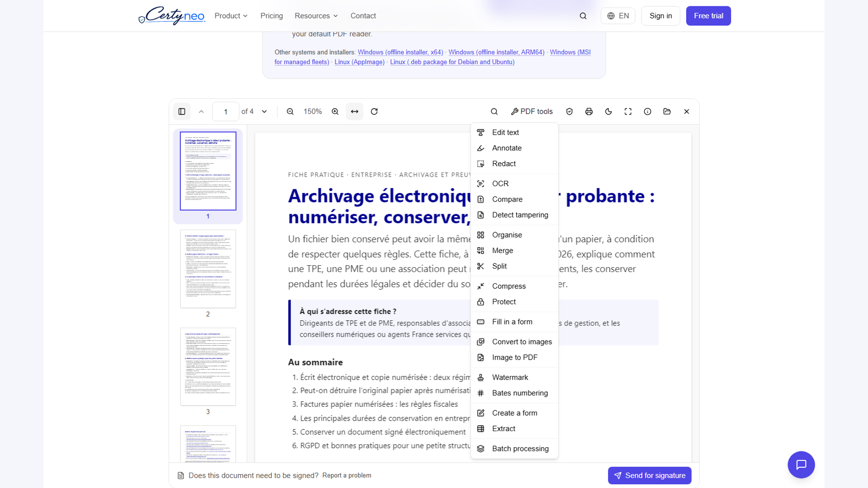
Task: Select Merge option
Action: click(514, 250)
